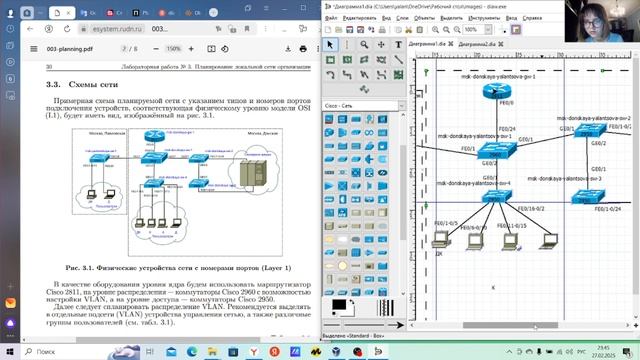Open PDF viewer sidebar hamburger menu
The height and width of the screenshot is (360, 640).
coord(34,49)
